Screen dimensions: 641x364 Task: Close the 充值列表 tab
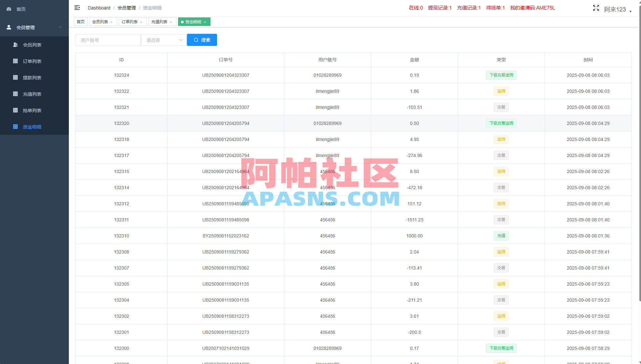point(171,22)
